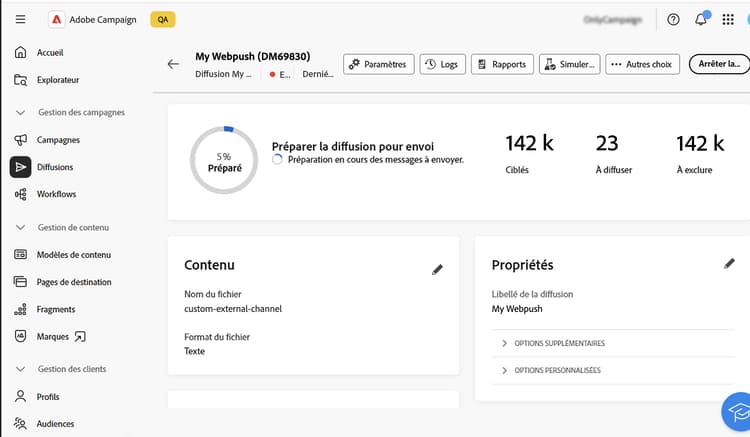Click the Texte file format value

click(194, 351)
